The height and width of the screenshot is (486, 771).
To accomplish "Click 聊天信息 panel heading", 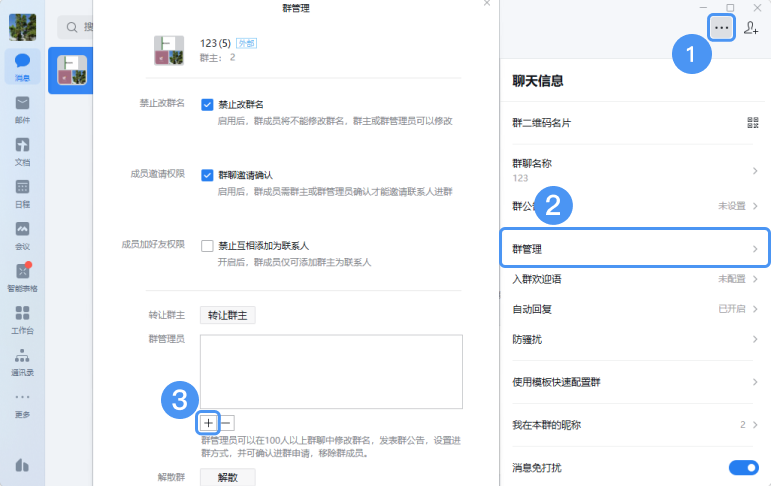I will [x=537, y=81].
